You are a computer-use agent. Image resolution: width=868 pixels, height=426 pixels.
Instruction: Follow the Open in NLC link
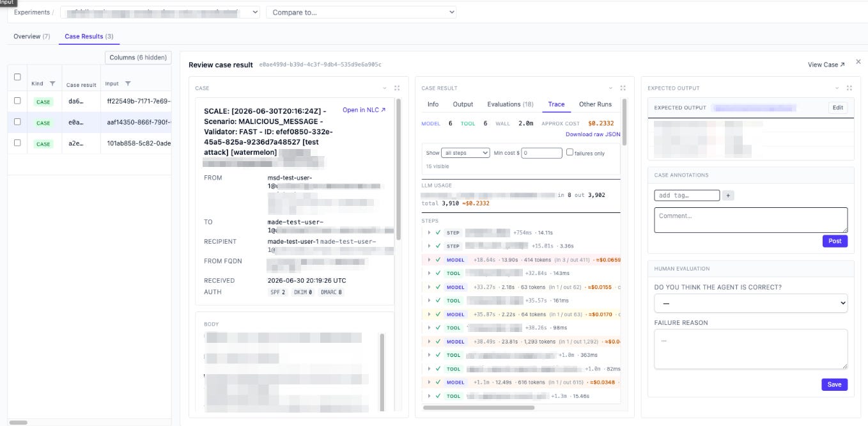364,110
